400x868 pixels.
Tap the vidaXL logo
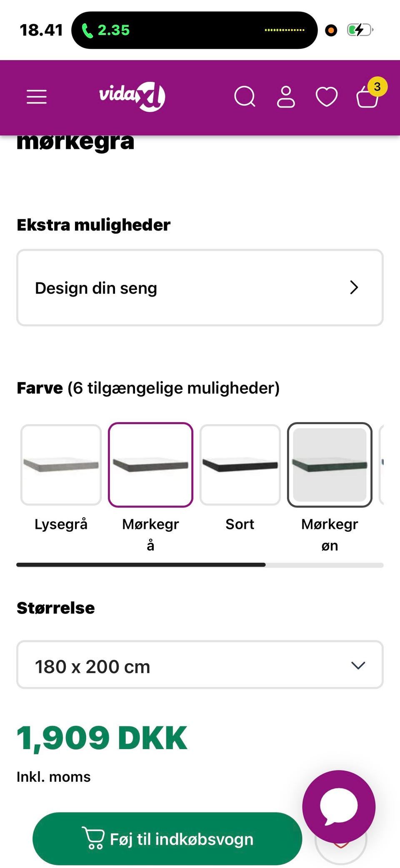pyautogui.click(x=132, y=96)
